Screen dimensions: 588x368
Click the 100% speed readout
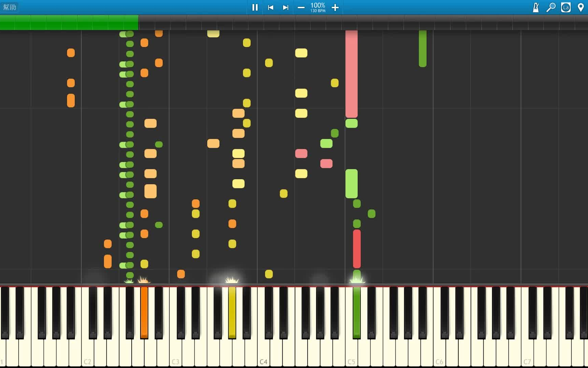tap(318, 5)
